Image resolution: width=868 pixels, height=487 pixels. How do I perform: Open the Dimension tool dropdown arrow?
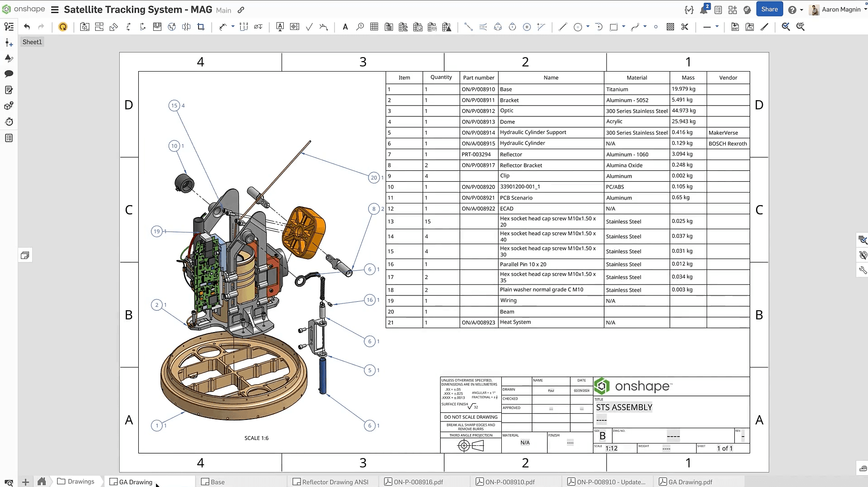click(233, 27)
